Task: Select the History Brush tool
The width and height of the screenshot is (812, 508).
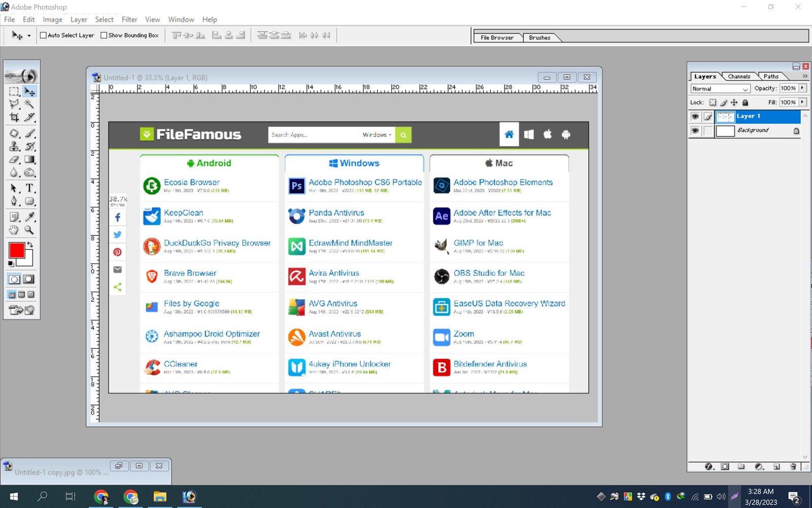Action: tap(29, 146)
